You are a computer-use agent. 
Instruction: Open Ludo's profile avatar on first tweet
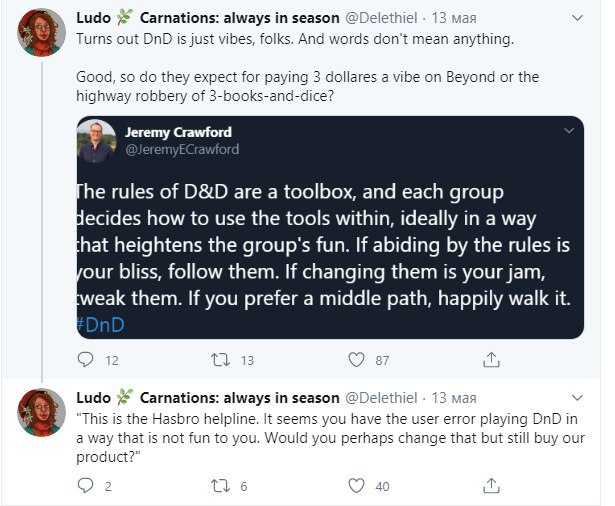[x=41, y=33]
